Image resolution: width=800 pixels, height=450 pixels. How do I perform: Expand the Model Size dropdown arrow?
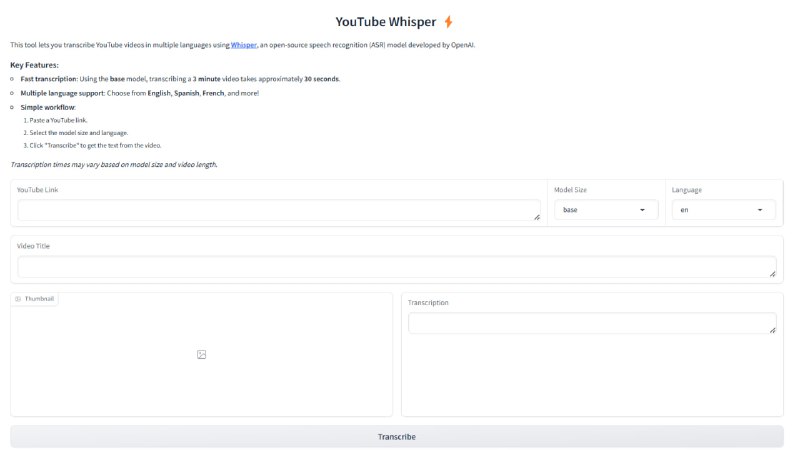pos(642,210)
